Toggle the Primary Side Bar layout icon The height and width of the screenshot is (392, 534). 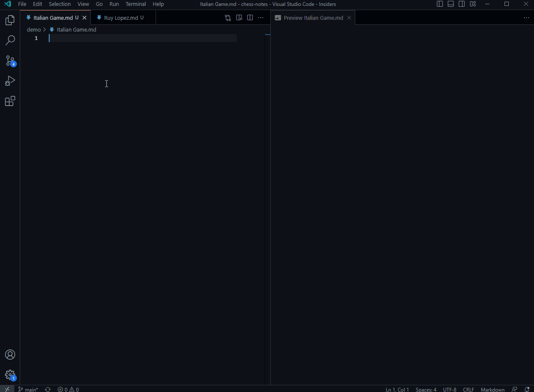pyautogui.click(x=440, y=4)
